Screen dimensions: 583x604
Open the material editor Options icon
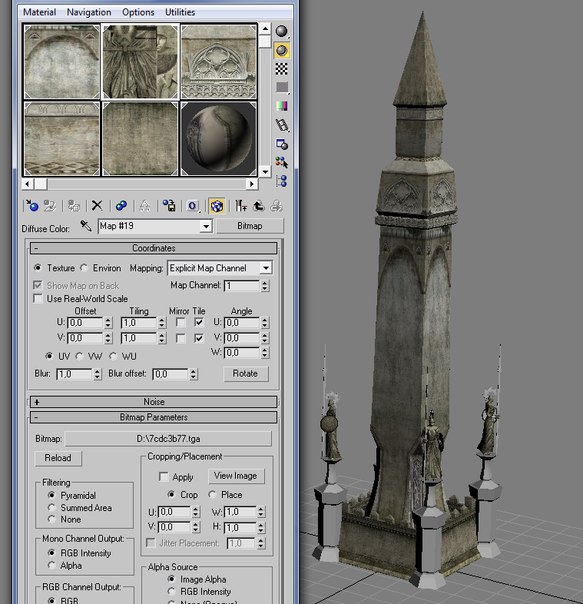pos(282,144)
